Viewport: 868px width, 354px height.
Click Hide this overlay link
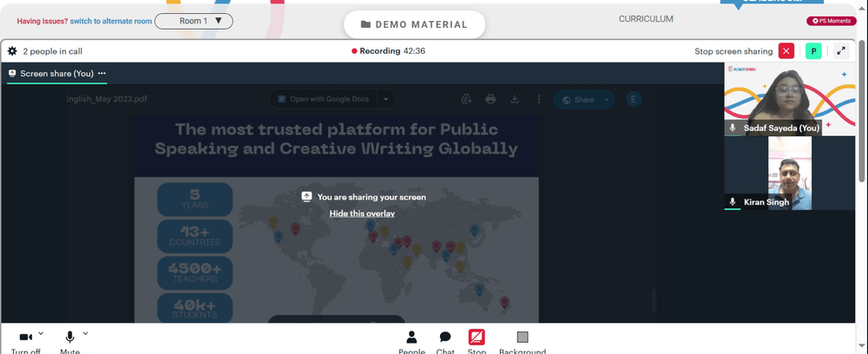tap(362, 213)
